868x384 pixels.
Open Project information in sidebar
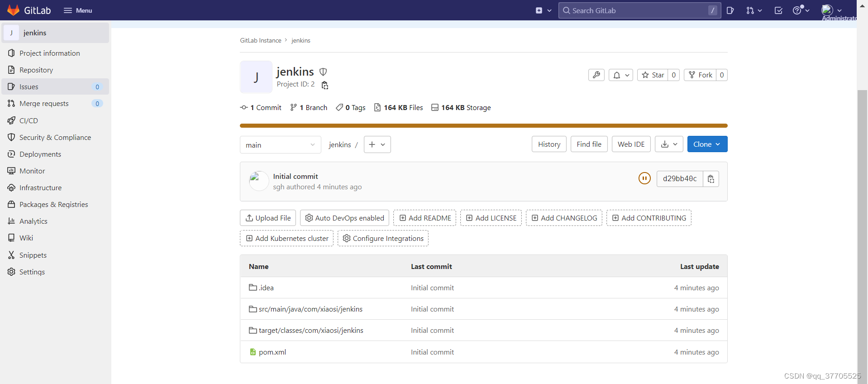click(55, 53)
